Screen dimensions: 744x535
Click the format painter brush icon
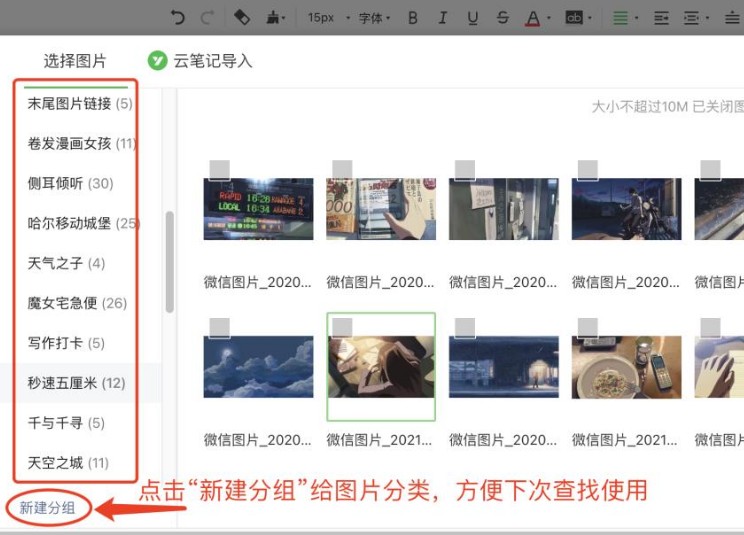(273, 18)
